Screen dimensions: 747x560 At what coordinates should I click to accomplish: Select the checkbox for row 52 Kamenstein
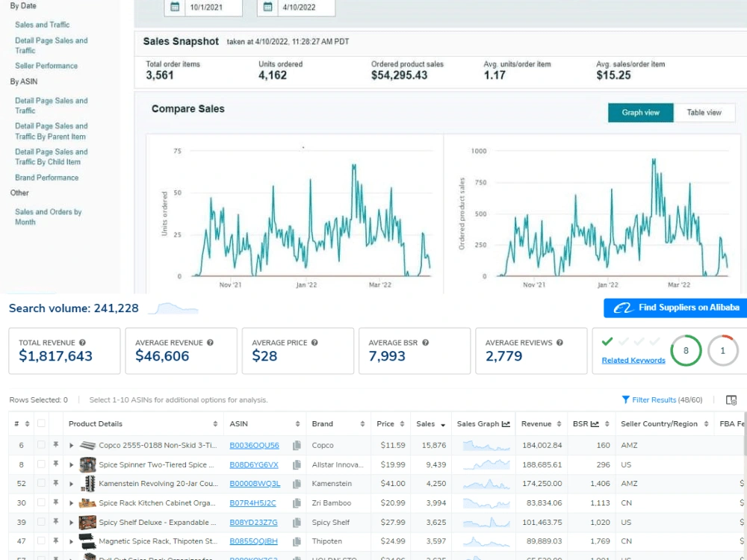(x=41, y=483)
